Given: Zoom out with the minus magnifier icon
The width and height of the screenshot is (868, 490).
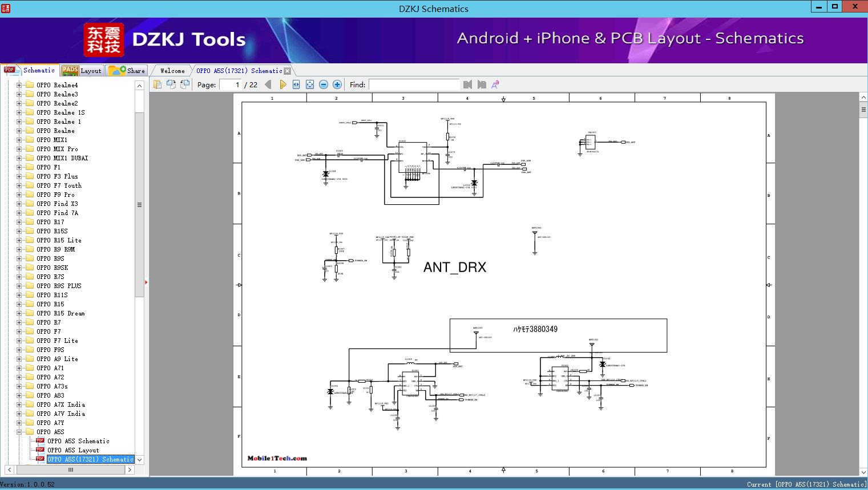Looking at the screenshot, I should click(323, 84).
